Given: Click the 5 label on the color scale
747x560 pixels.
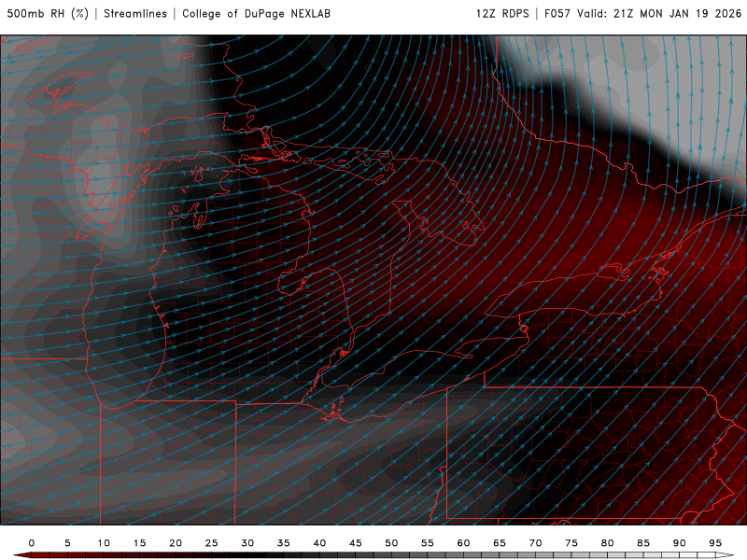Looking at the screenshot, I should [x=67, y=543].
